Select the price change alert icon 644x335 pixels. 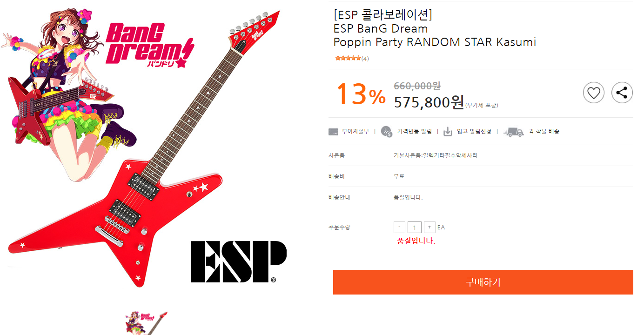coord(387,132)
